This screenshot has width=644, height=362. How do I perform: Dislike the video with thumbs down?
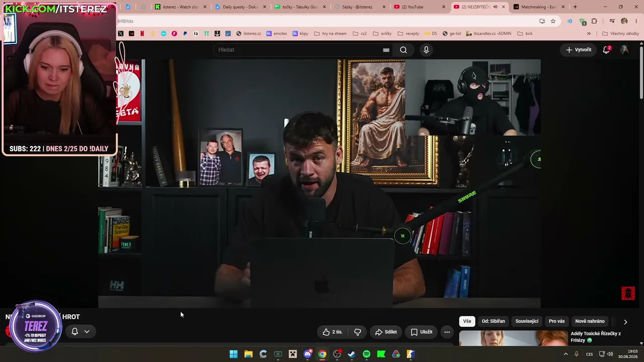(358, 332)
